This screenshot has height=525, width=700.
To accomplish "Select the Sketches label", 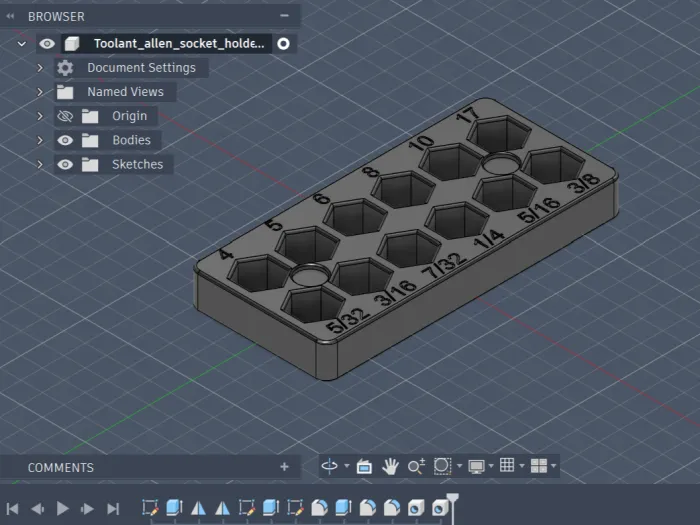I will click(138, 164).
